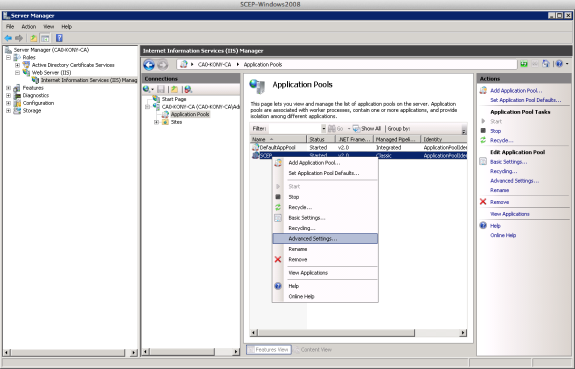
Task: Click the Stop square icon in context menu
Action: click(278, 197)
